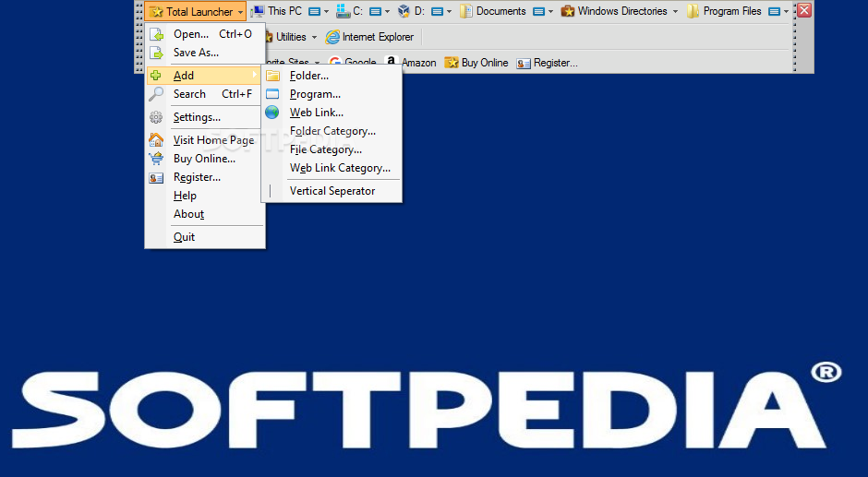Expand the D: drive dropdown arrow

tap(449, 12)
